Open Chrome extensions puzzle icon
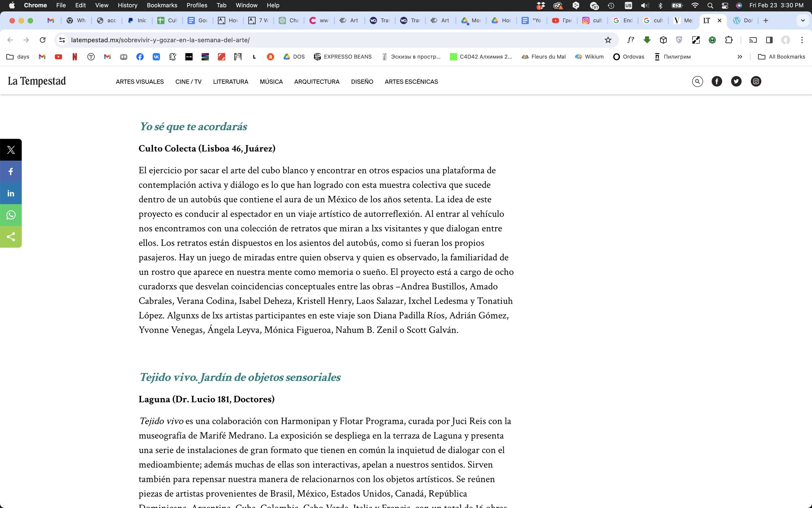Screen dimensions: 812x508 tap(729, 40)
